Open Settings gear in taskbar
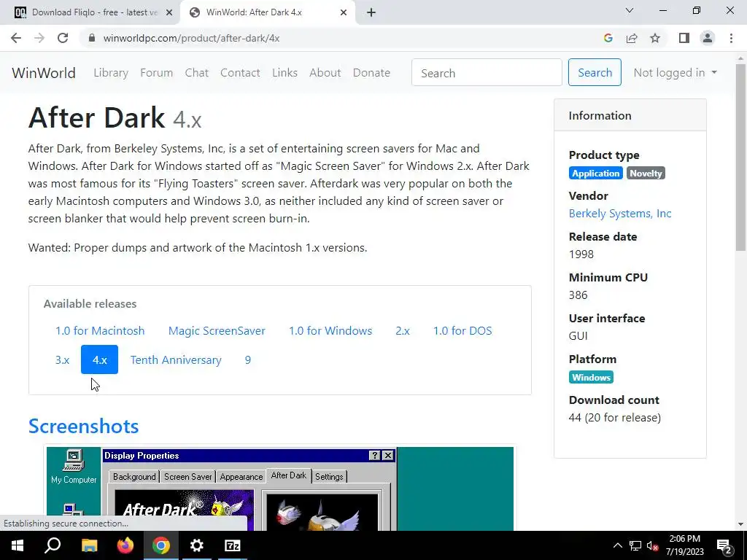This screenshot has height=560, width=747. point(197,545)
